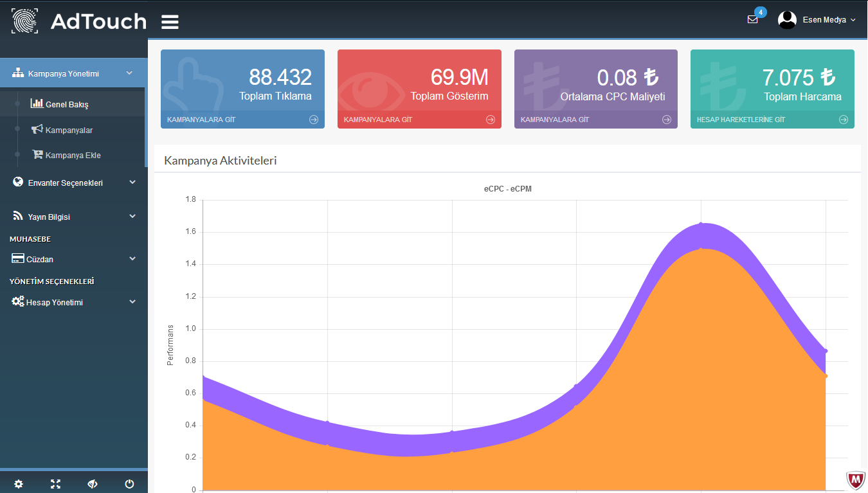Expand the Envanter Seçenekleri chevron

(x=132, y=182)
